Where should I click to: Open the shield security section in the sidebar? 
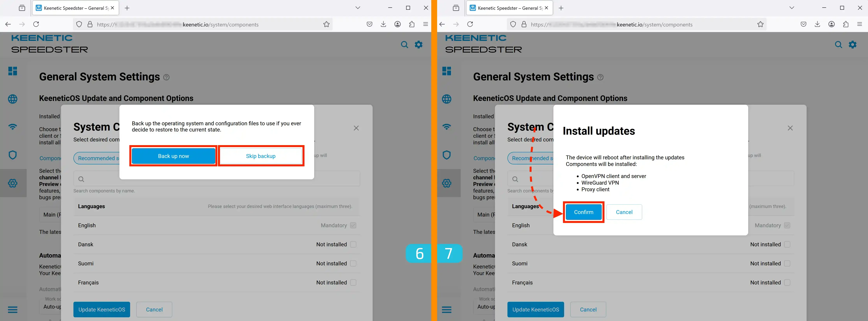[x=13, y=155]
